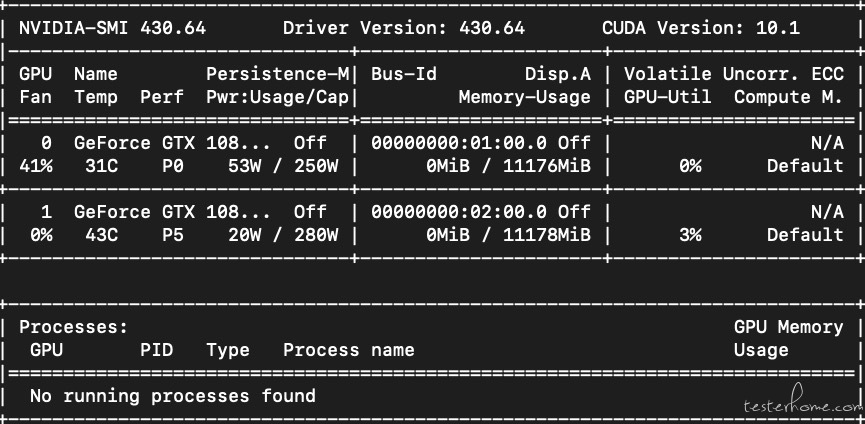Image resolution: width=865 pixels, height=424 pixels.
Task: Click the Processes: section label
Action: click(x=74, y=327)
